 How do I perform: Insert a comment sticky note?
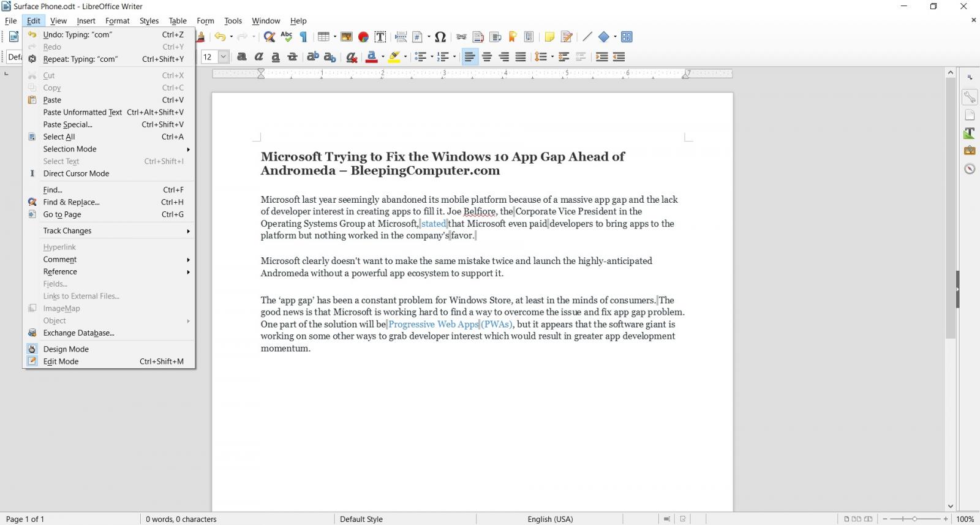click(x=549, y=37)
